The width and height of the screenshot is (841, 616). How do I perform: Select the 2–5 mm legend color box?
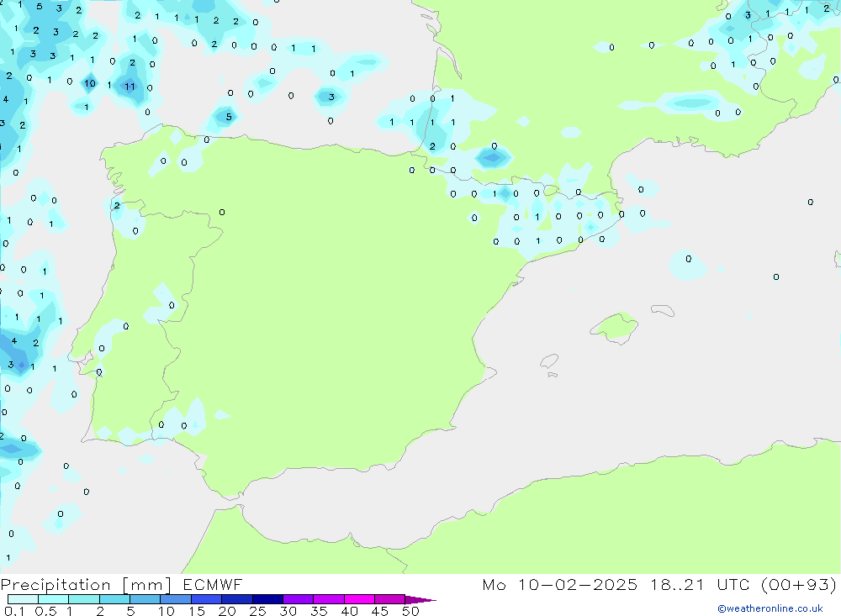point(114,599)
